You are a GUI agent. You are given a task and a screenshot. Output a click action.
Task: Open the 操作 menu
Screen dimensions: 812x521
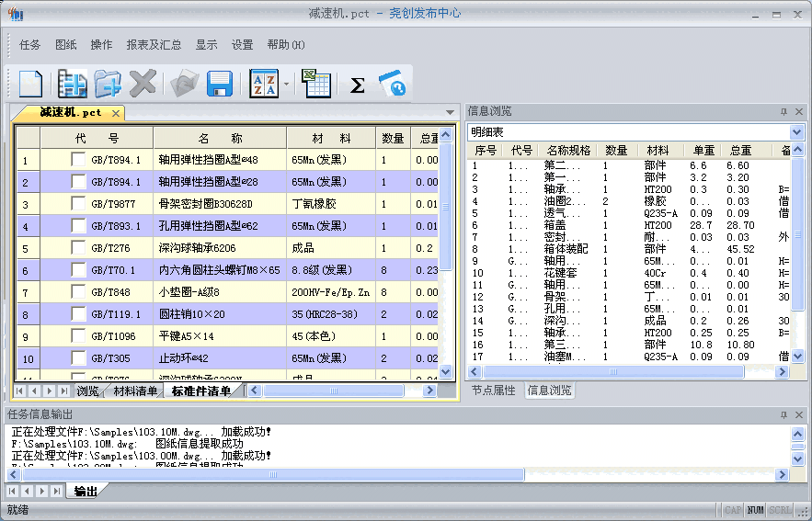[101, 45]
